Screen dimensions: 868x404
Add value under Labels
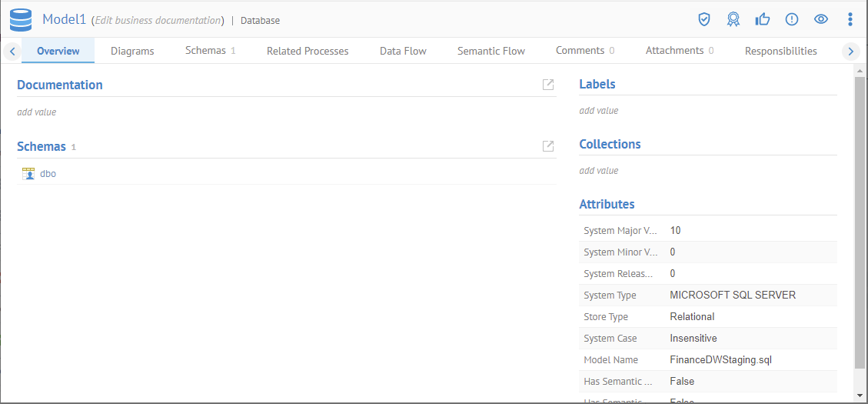pos(599,111)
